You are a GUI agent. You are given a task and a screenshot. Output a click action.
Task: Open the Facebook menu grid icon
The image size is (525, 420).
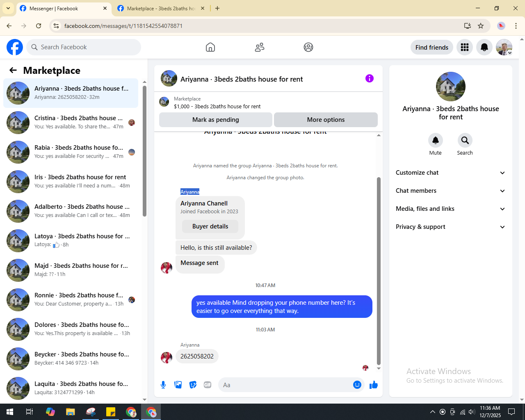[465, 47]
